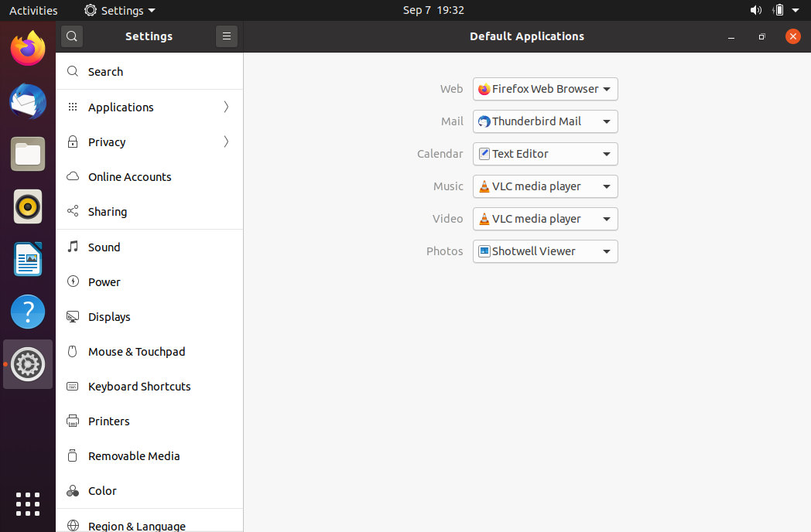Screen dimensions: 811x532
Task: Click the clock showing Sep 7 19:32
Action: point(433,10)
